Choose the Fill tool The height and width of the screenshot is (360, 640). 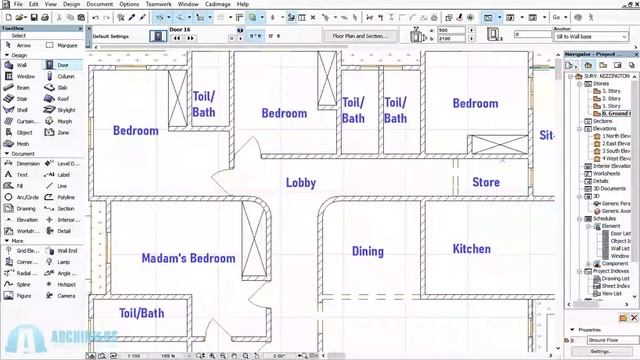click(x=14, y=186)
